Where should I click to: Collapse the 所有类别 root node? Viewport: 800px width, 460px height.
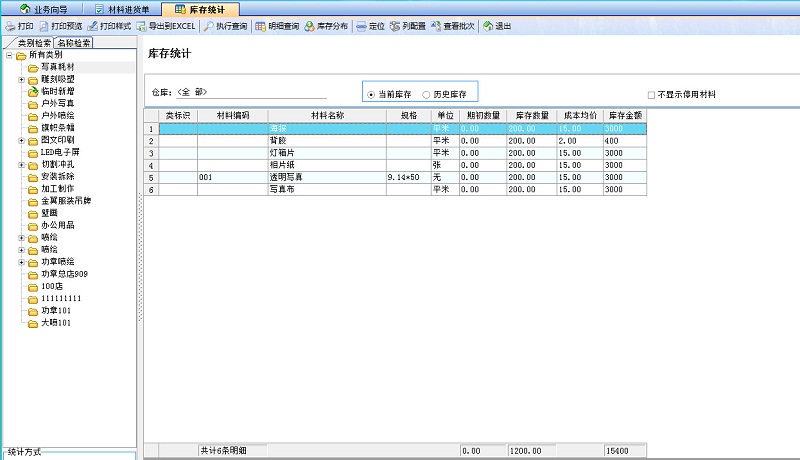pos(9,55)
